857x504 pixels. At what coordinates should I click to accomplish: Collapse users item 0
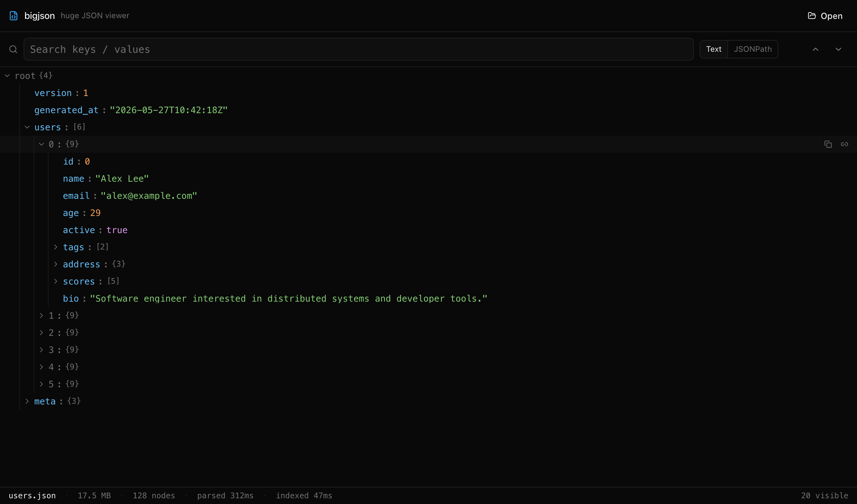41,144
